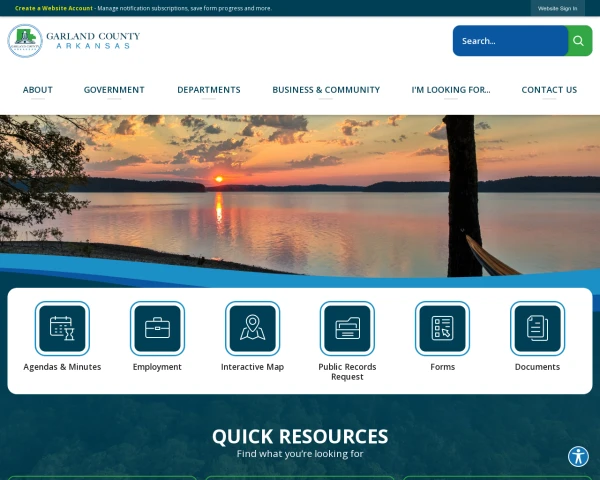This screenshot has height=480, width=600.
Task: Click the Public Records Request text label
Action: pos(347,372)
